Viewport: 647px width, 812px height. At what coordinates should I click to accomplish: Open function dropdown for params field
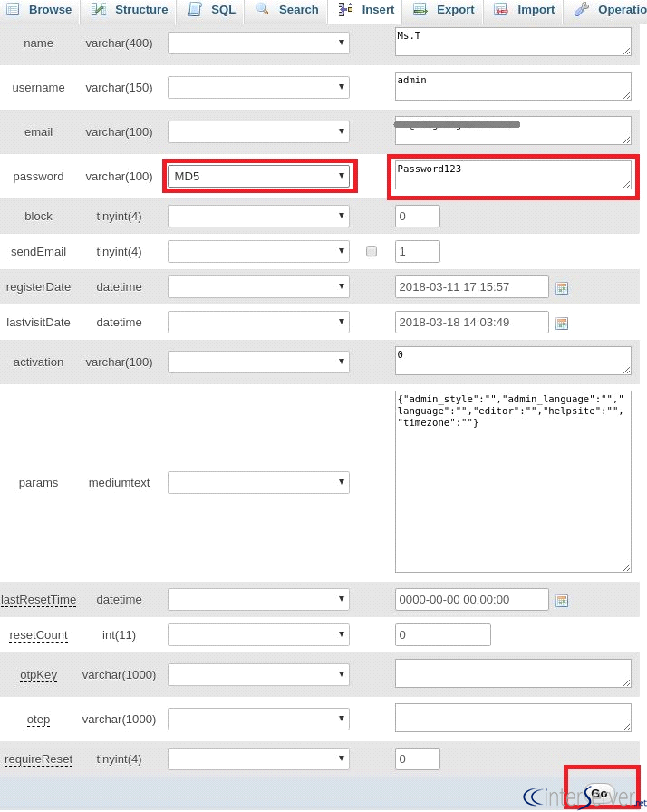(258, 482)
